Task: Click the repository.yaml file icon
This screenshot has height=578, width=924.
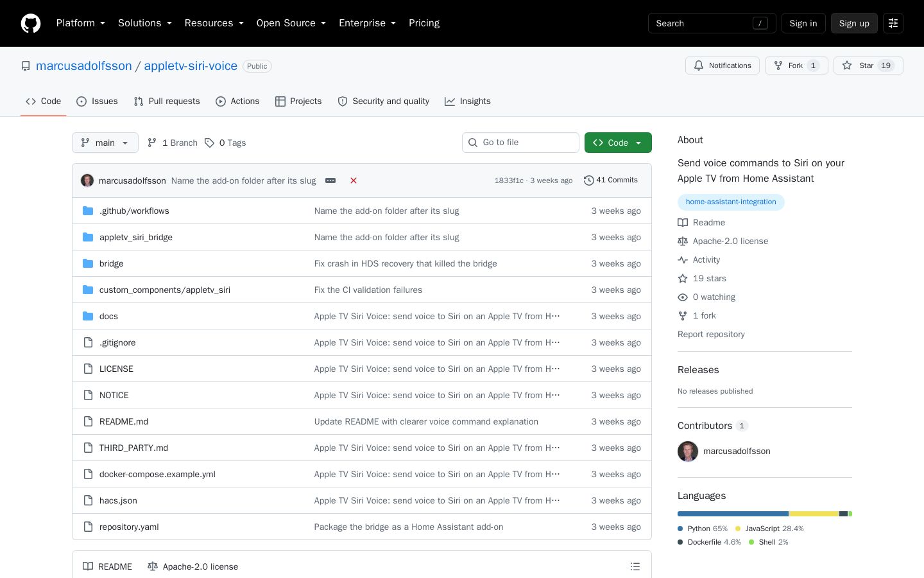Action: pyautogui.click(x=88, y=527)
